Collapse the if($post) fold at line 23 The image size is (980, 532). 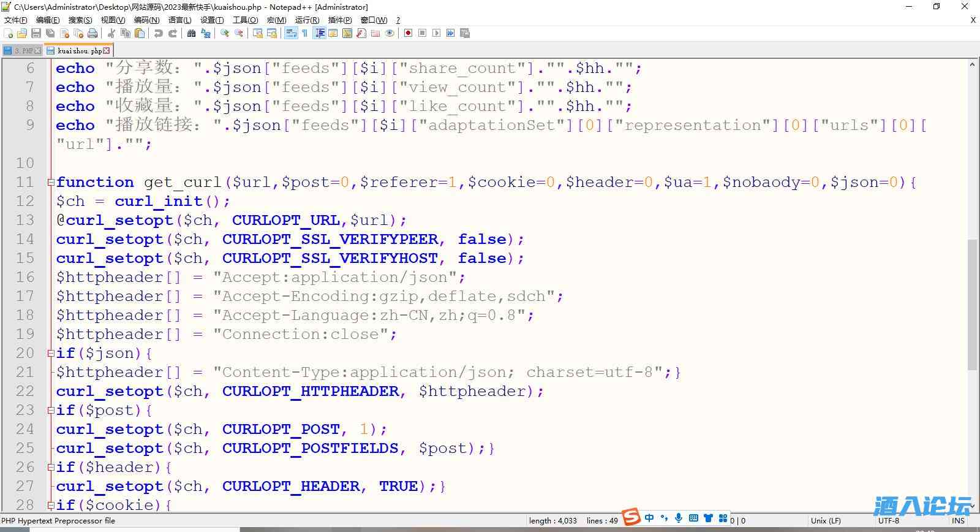pos(51,411)
